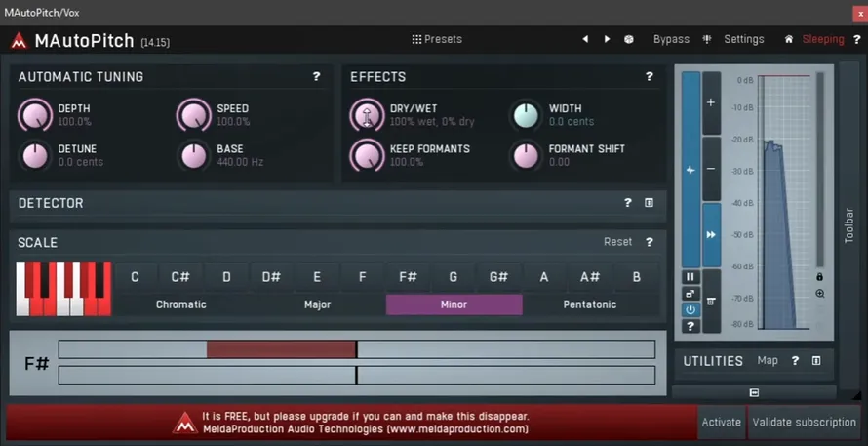Select the Minor scale type
868x446 pixels.
pos(454,304)
